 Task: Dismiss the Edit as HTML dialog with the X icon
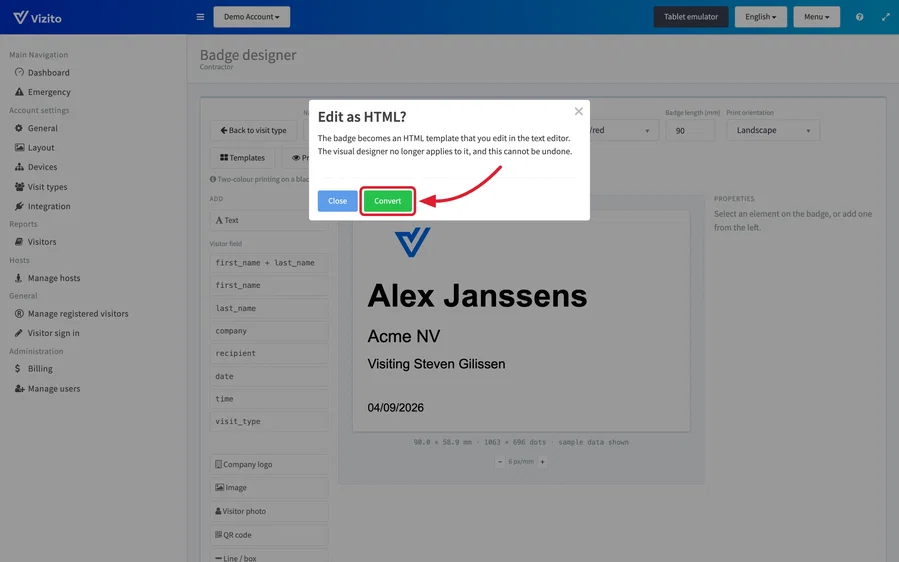point(579,111)
